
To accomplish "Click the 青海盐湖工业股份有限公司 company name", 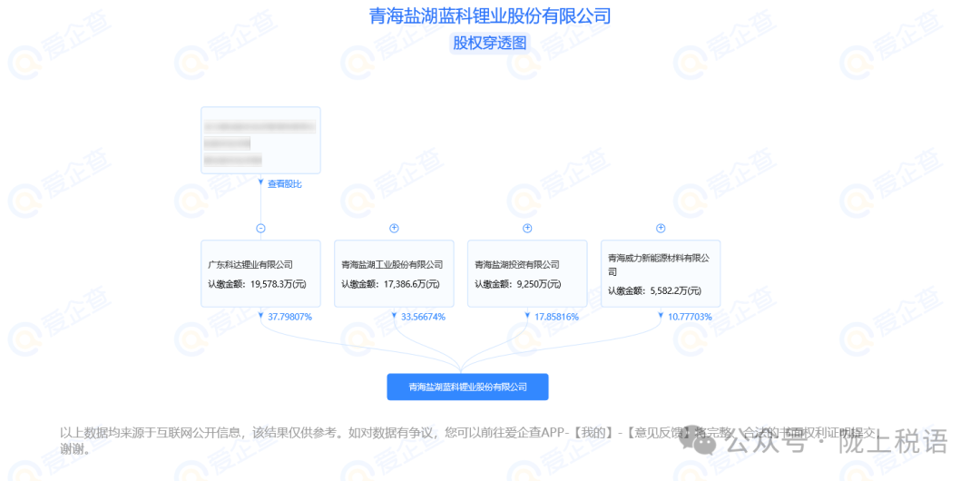I will (x=392, y=265).
